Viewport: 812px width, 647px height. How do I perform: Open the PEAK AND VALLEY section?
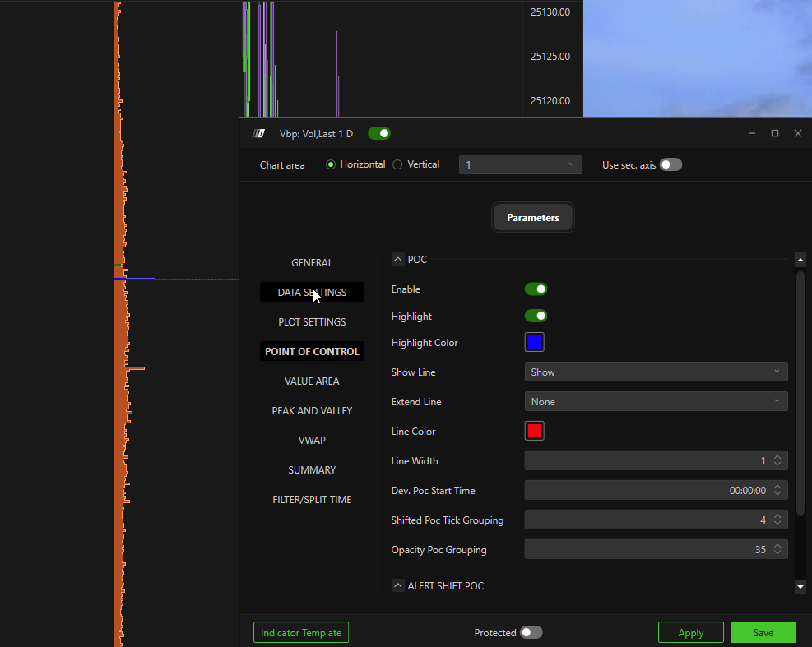[312, 410]
